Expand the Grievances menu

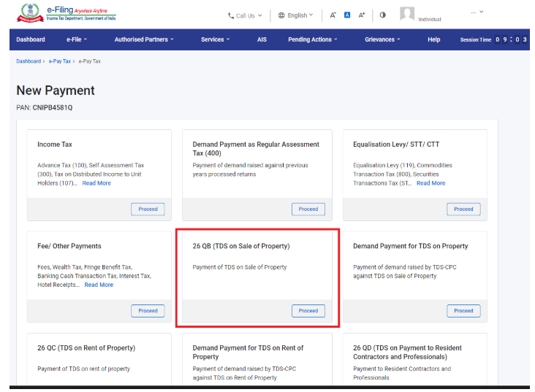point(382,39)
